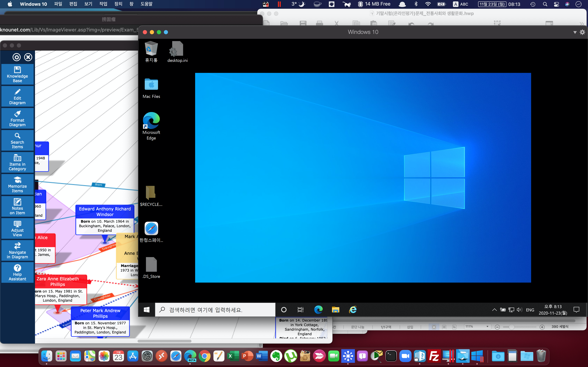Open the 장치 menu in menu bar
This screenshot has height=367, width=588.
118,4
